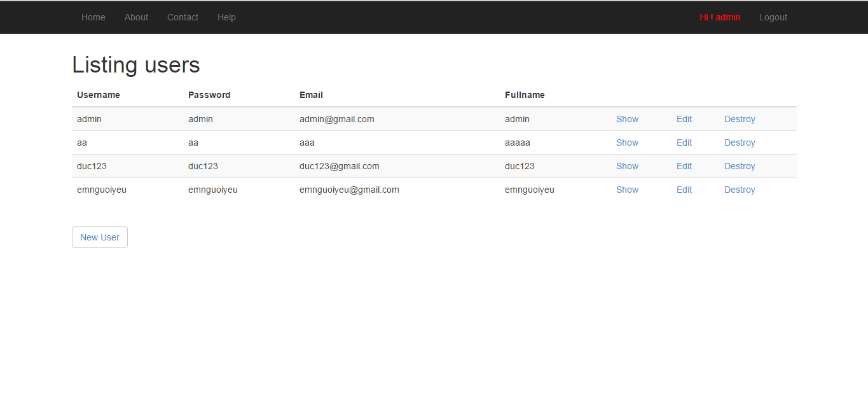The height and width of the screenshot is (409, 868).
Task: Click the admin@gmail.com email cell
Action: click(x=336, y=119)
